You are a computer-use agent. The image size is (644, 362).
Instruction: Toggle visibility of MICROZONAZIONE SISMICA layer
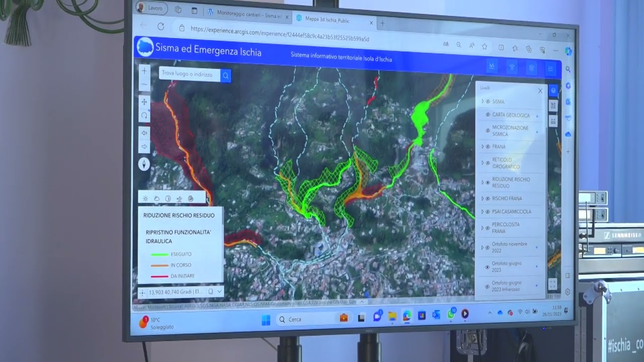point(488,131)
